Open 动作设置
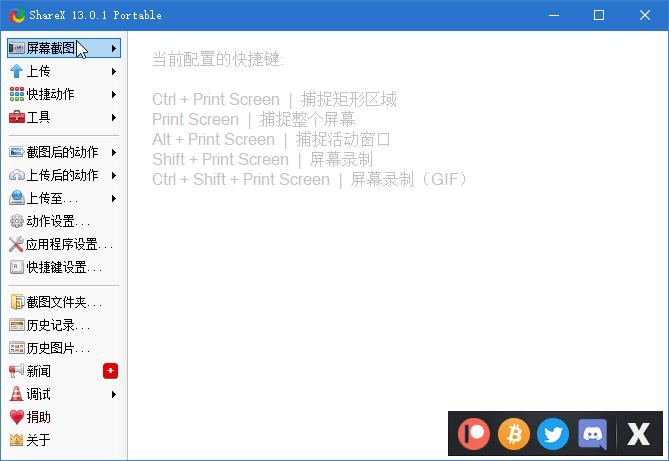Image resolution: width=669 pixels, height=461 pixels. point(57,221)
